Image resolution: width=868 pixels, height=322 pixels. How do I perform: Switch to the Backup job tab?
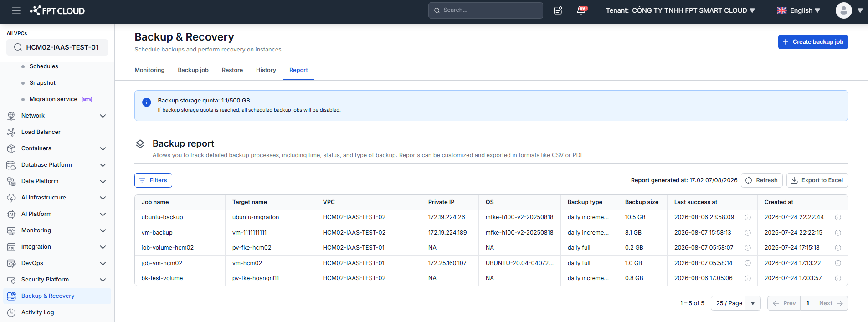pos(193,70)
